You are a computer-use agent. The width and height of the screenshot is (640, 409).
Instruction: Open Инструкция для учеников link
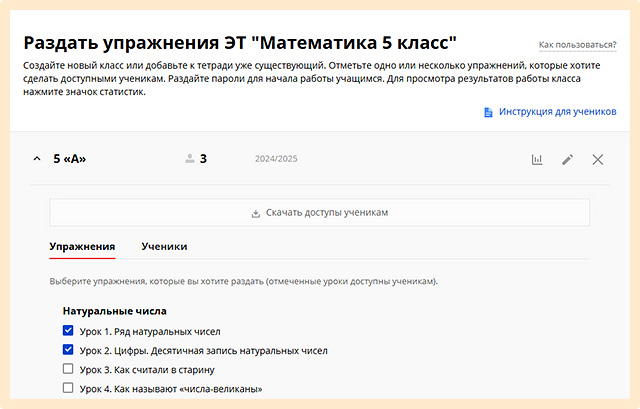click(x=558, y=112)
